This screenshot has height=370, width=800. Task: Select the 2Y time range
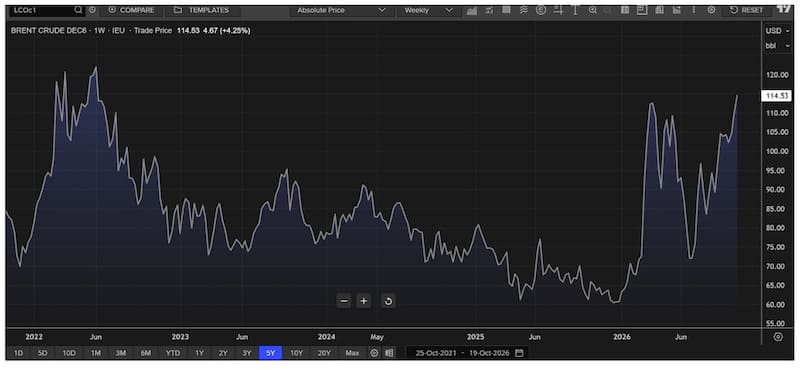pyautogui.click(x=223, y=353)
